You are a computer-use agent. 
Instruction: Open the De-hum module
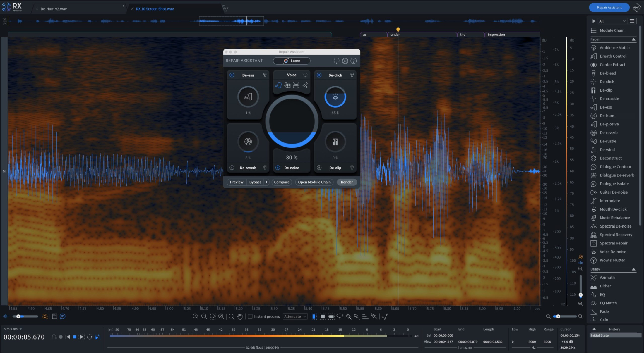click(607, 116)
